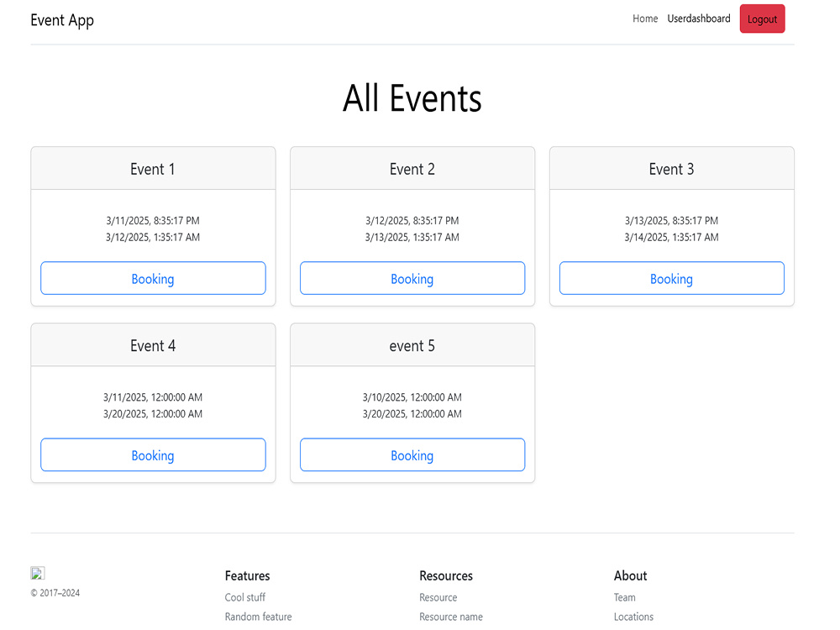Select event 5 end date 3/20/2025, 12:00:00 AM
The height and width of the screenshot is (630, 840).
tap(412, 414)
